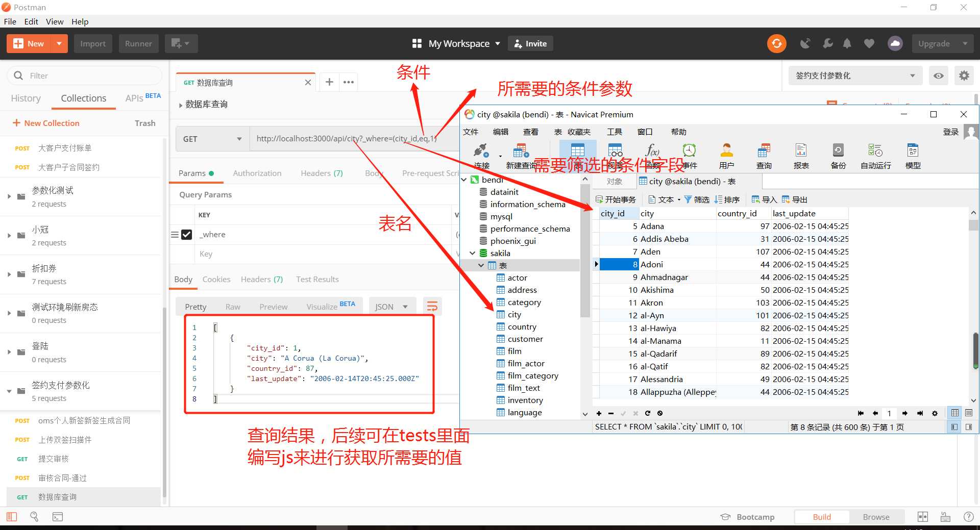Viewport: 980px width, 530px height.
Task: Select the country table in Navicat tree
Action: pyautogui.click(x=522, y=326)
